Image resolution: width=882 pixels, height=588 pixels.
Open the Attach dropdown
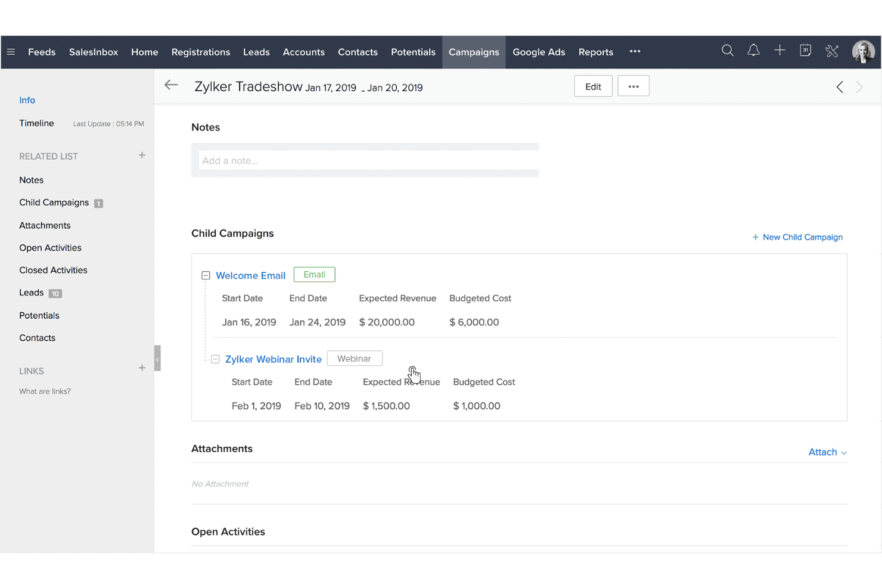827,452
